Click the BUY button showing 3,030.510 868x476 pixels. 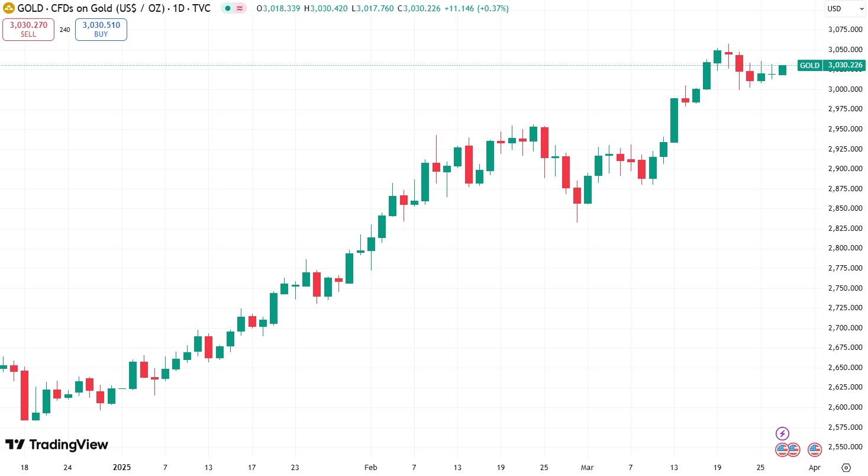coord(101,29)
